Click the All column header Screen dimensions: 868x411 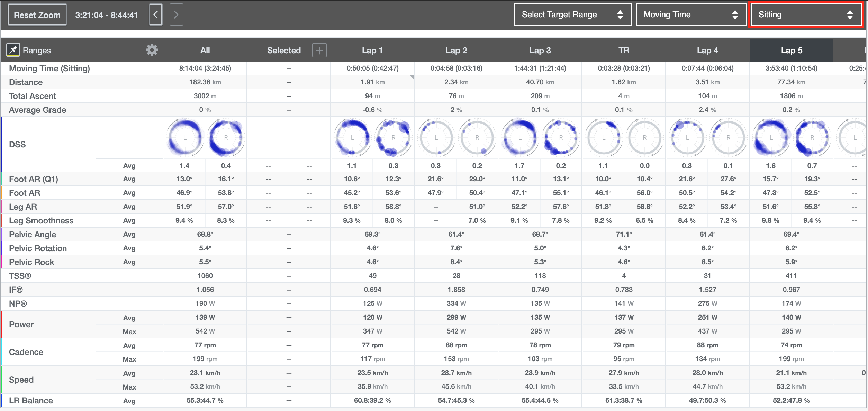[205, 51]
